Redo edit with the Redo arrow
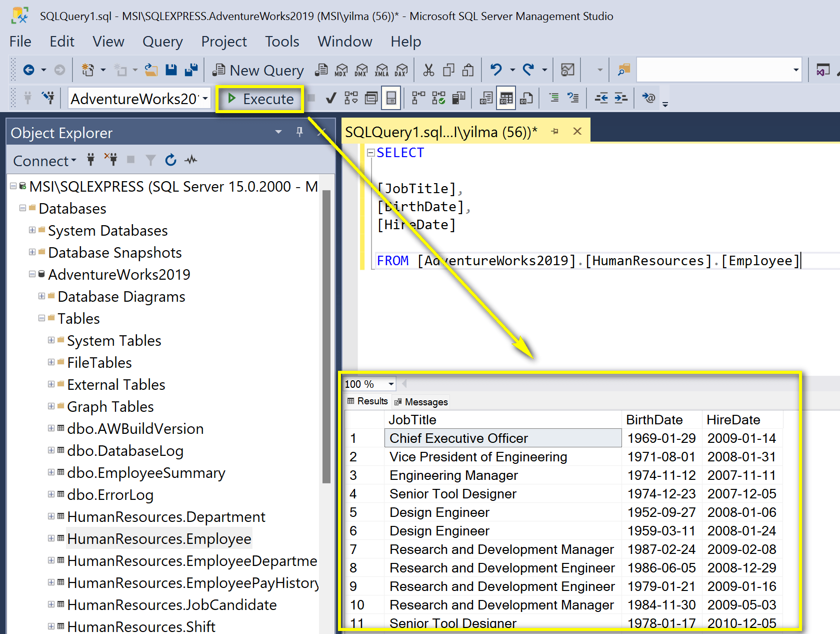This screenshot has width=840, height=634. 528,70
